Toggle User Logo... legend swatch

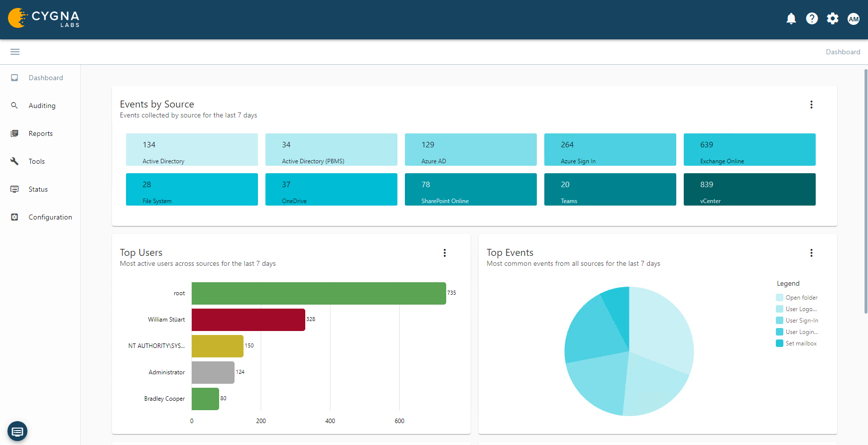(779, 309)
